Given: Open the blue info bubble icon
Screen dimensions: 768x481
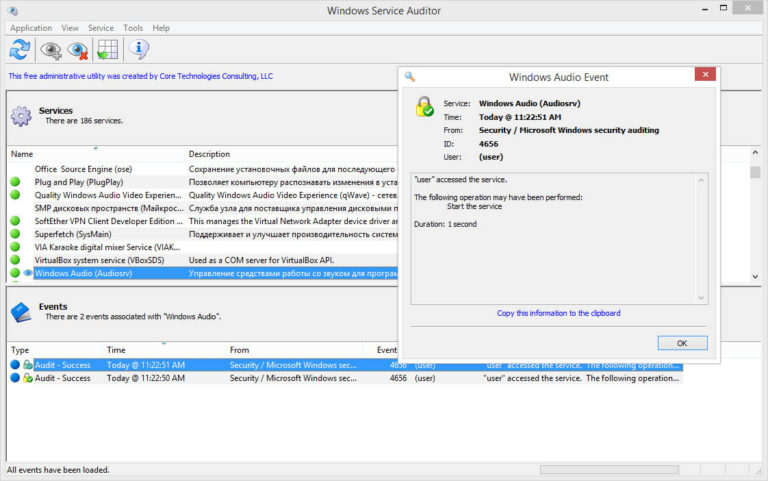Looking at the screenshot, I should point(138,50).
